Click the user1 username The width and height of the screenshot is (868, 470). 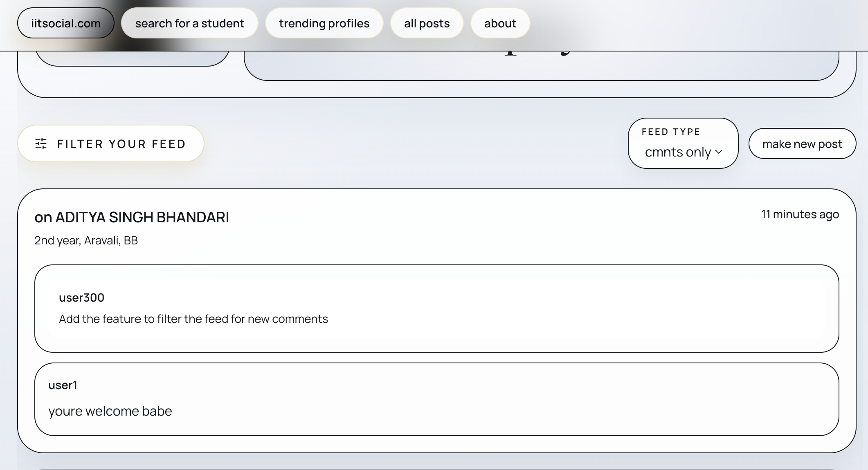click(x=63, y=385)
